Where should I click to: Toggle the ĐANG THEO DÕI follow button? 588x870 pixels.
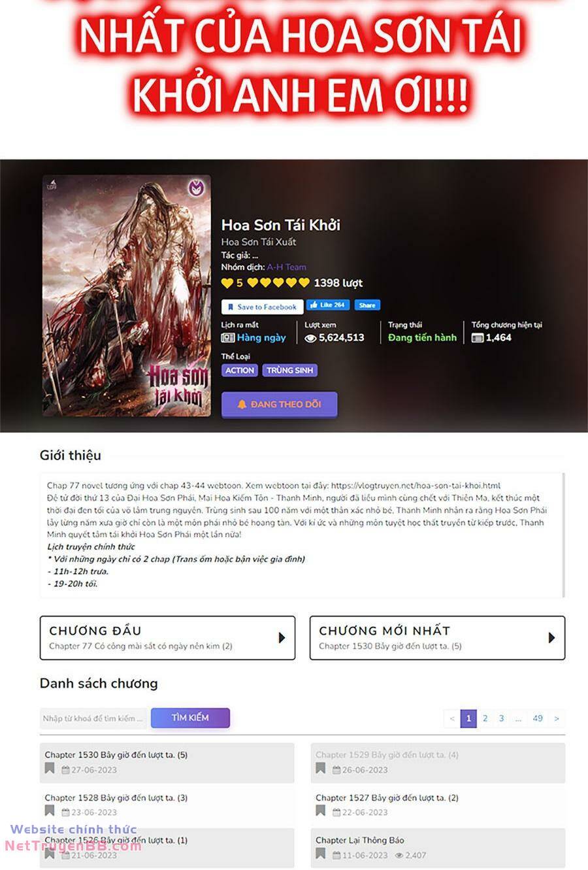(280, 405)
